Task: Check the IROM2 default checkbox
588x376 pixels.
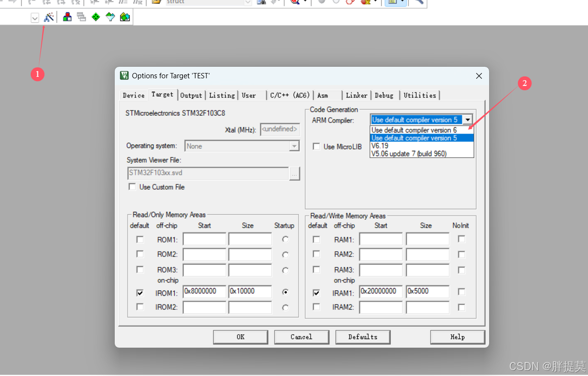Action: pyautogui.click(x=140, y=307)
